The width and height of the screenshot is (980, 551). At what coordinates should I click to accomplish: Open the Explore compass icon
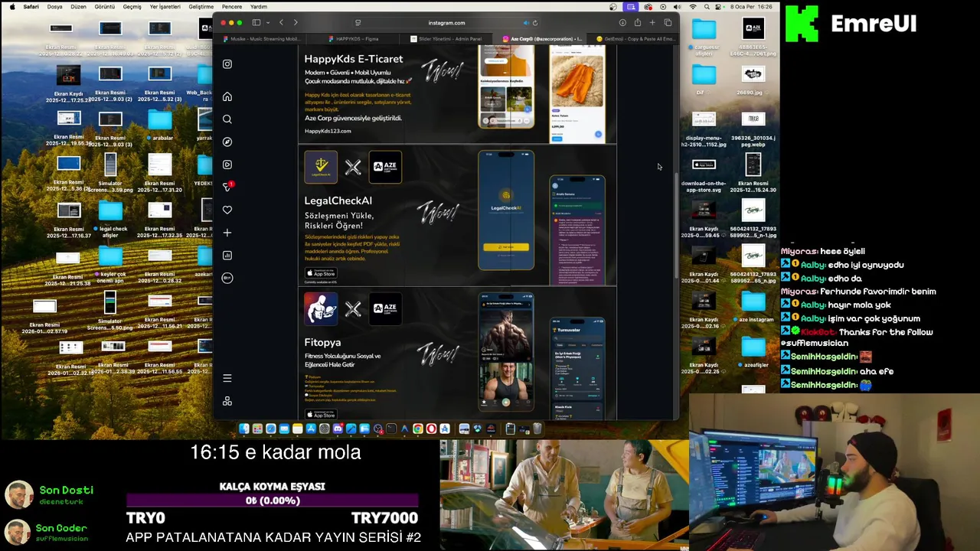tap(227, 142)
